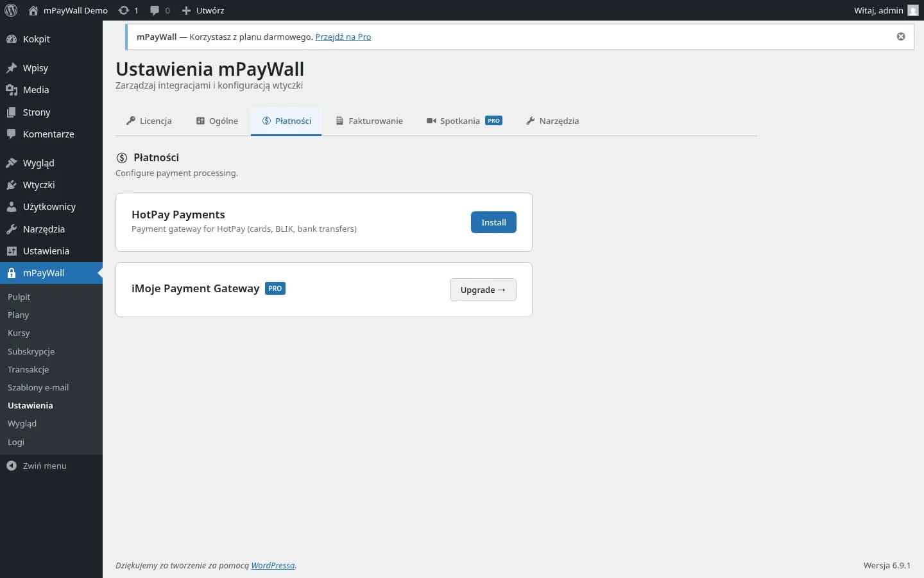Click the Kokpit dashboard icon
The height and width of the screenshot is (578, 924).
[x=12, y=39]
